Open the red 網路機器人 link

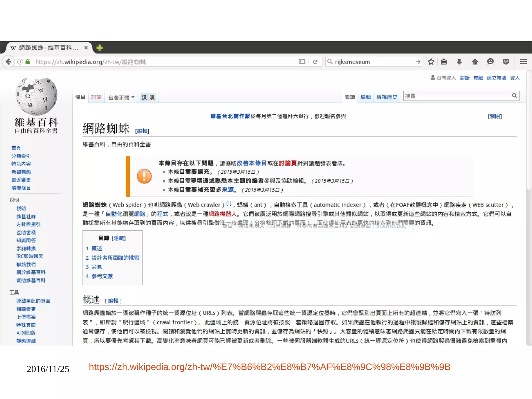point(223,214)
